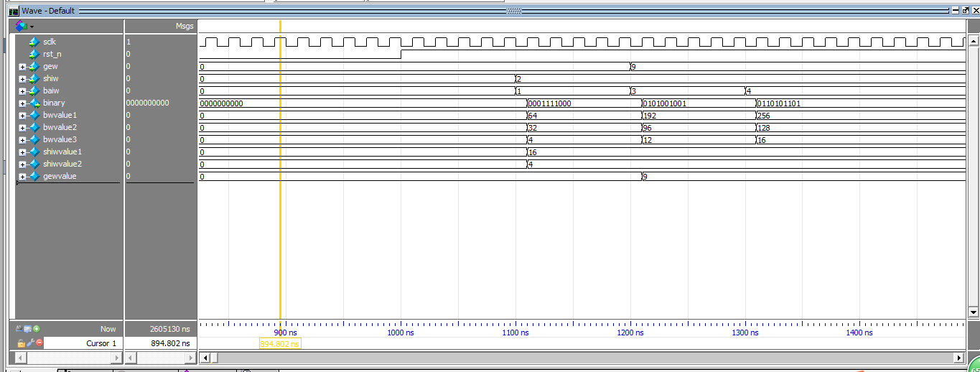The width and height of the screenshot is (980, 372).
Task: Expand the bwvalue1 signal bus
Action: tap(22, 116)
